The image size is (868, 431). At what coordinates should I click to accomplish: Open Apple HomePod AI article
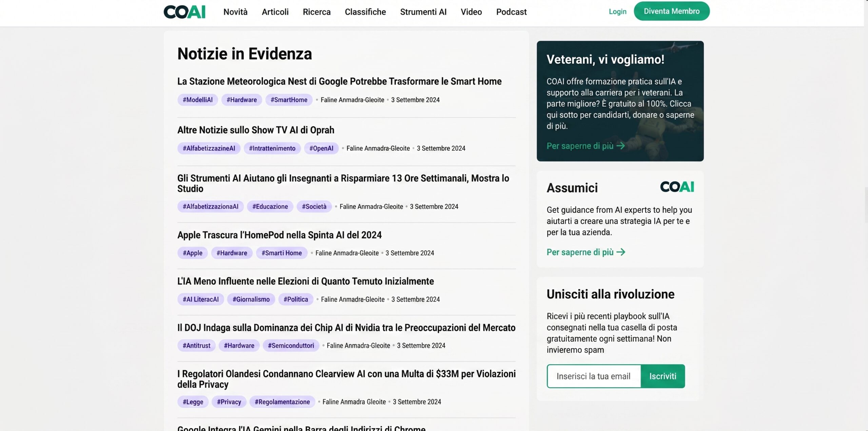point(279,235)
